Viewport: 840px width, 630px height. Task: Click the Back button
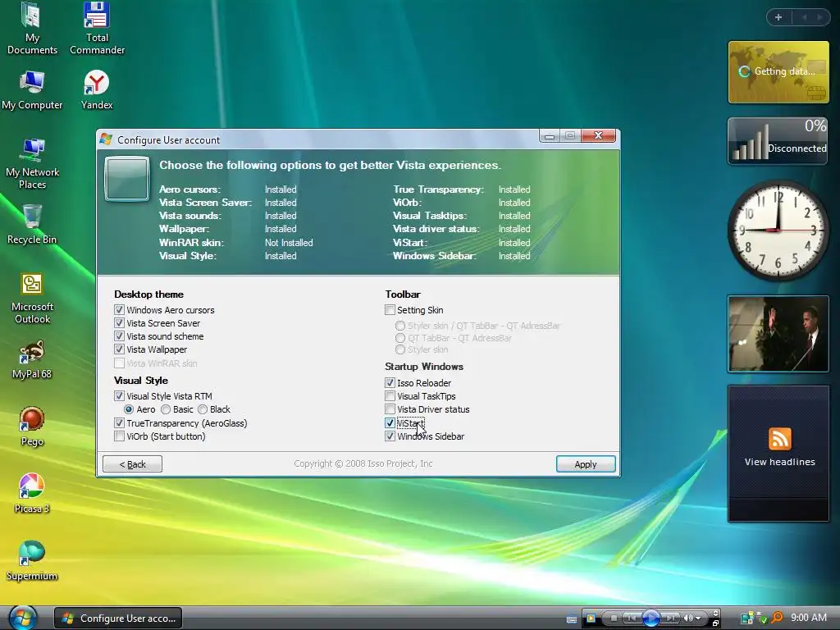tap(132, 464)
